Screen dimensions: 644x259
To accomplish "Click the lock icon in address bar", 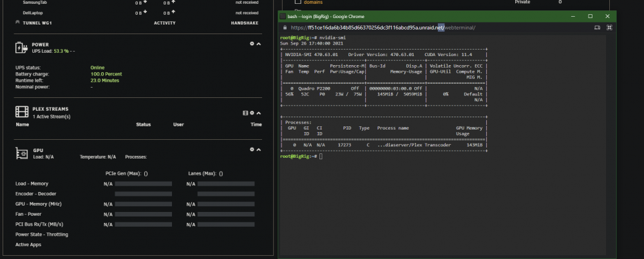I will [x=285, y=28].
